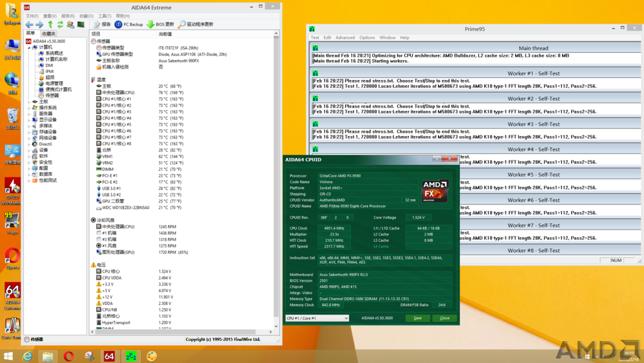Select 超频 overclock tree item
Image resolution: width=644 pixels, height=363 pixels.
click(x=50, y=77)
